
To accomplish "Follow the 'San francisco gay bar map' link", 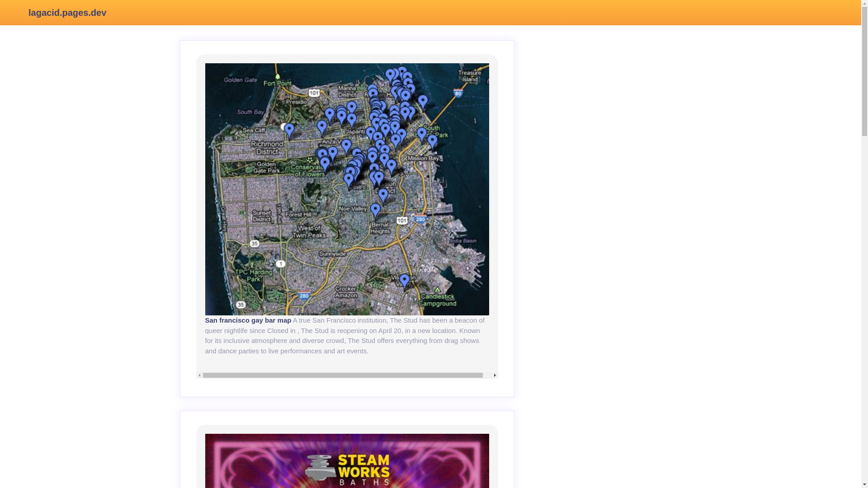I will pyautogui.click(x=248, y=320).
